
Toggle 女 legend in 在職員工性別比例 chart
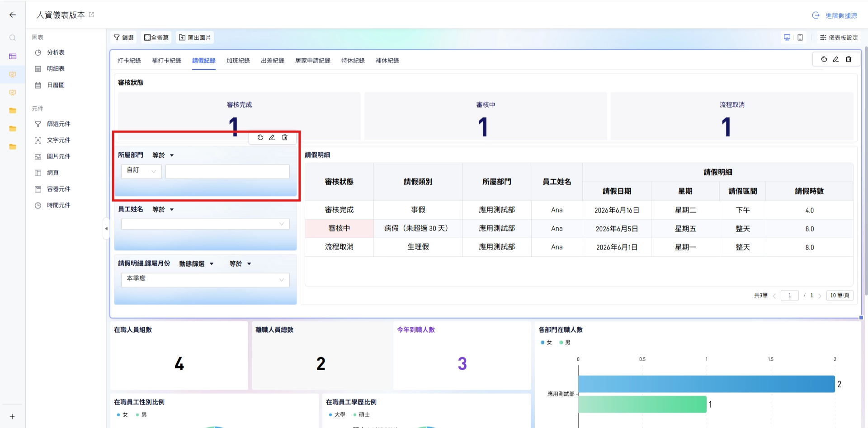coord(122,415)
